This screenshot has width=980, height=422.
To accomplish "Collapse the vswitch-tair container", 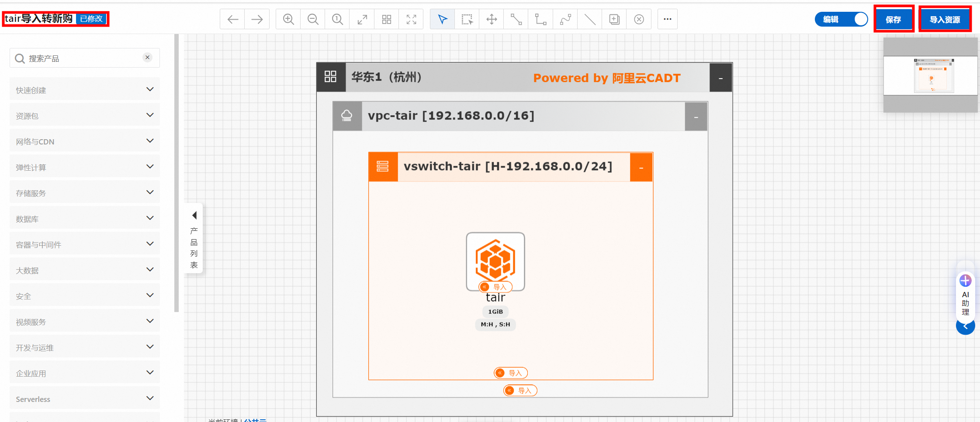I will 641,167.
